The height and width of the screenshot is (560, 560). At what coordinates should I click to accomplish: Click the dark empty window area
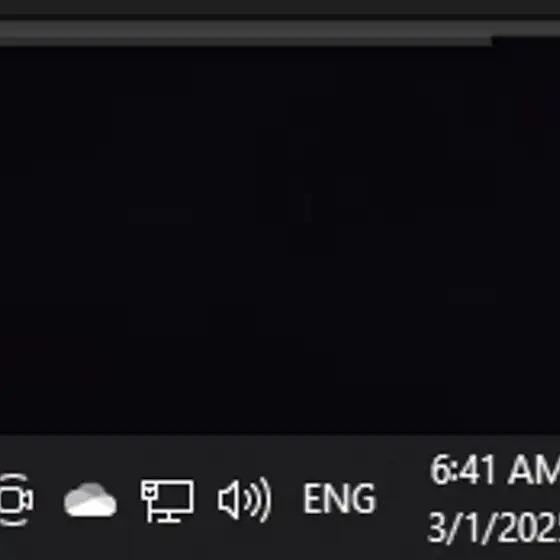tap(280, 240)
